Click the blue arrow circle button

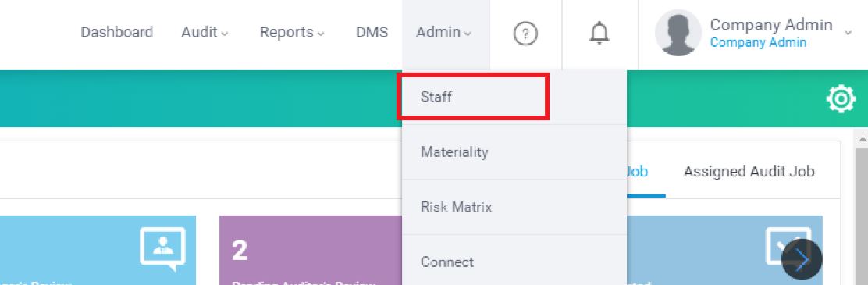click(802, 259)
